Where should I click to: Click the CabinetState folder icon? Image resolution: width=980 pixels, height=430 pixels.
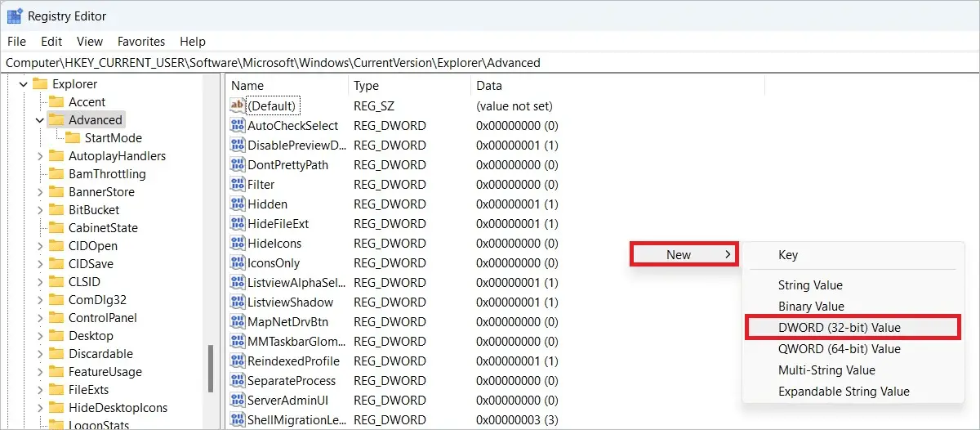56,227
